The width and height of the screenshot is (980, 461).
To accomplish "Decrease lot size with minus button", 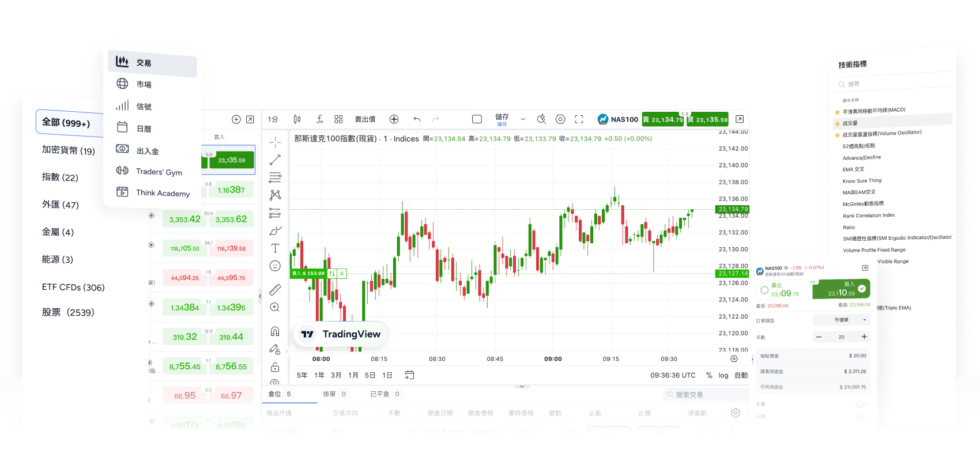I will coord(819,337).
